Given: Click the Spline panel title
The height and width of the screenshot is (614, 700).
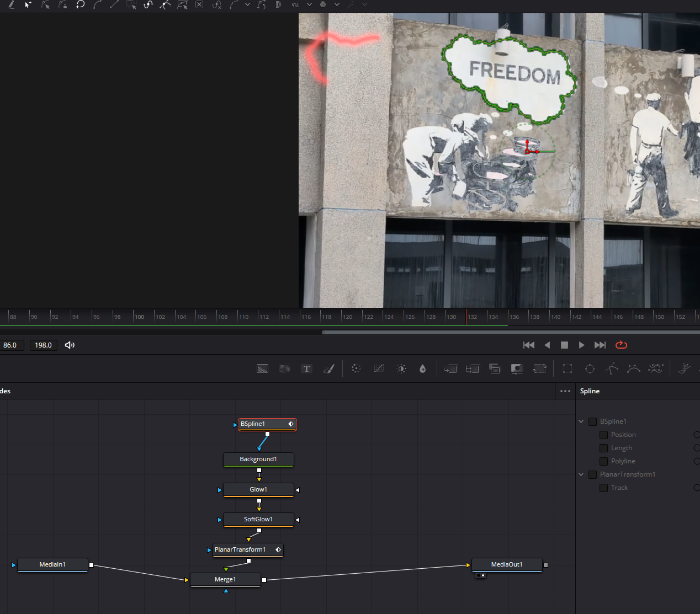Looking at the screenshot, I should coord(590,391).
